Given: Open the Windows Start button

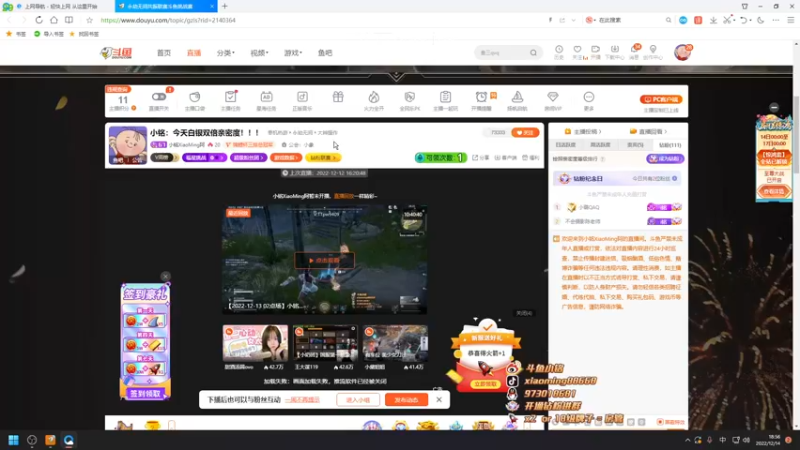Looking at the screenshot, I should (x=13, y=440).
